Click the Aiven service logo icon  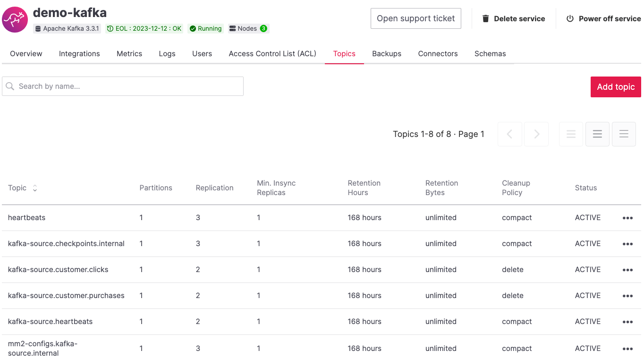pyautogui.click(x=15, y=19)
